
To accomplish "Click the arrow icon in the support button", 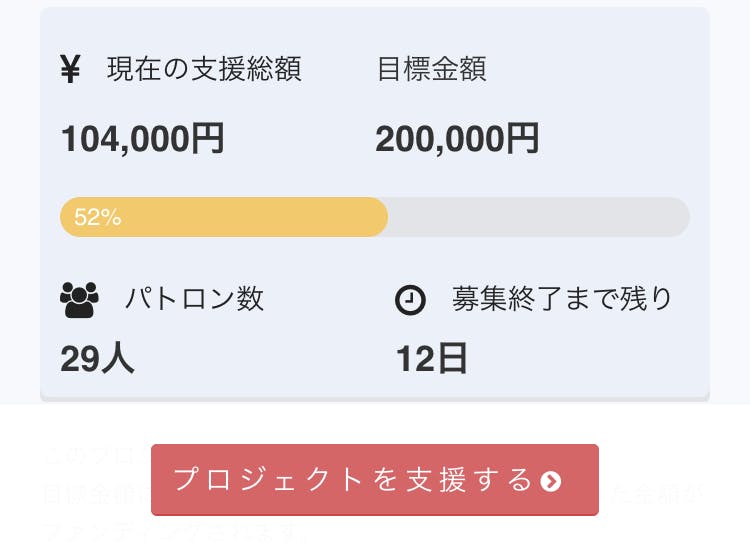I will tap(551, 482).
